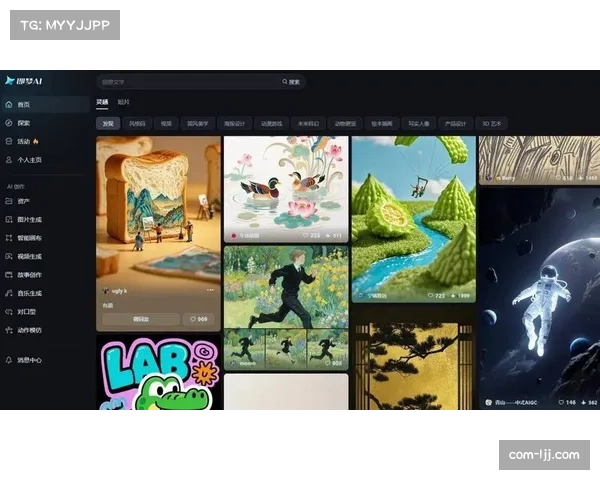Screen dimensions: 600x480
Task: Select the 海报设计 category chip
Action: click(235, 124)
